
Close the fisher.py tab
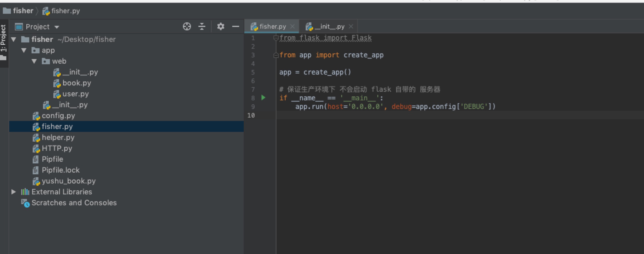292,26
